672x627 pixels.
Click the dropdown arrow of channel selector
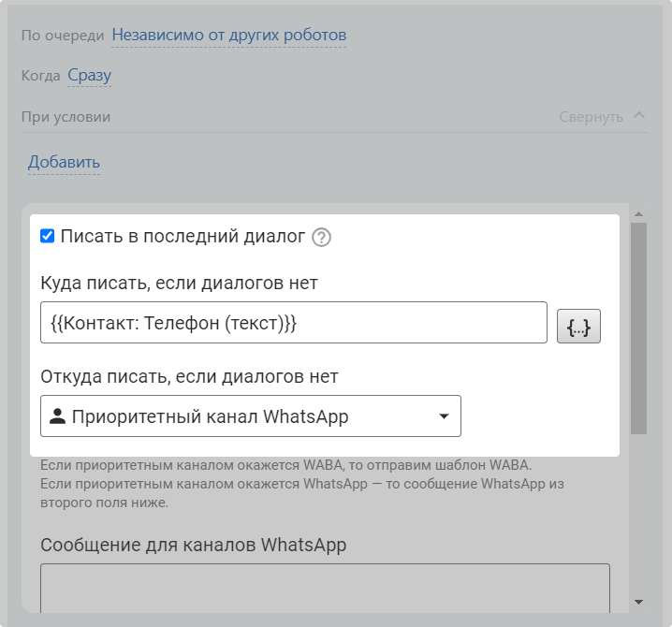(x=444, y=416)
